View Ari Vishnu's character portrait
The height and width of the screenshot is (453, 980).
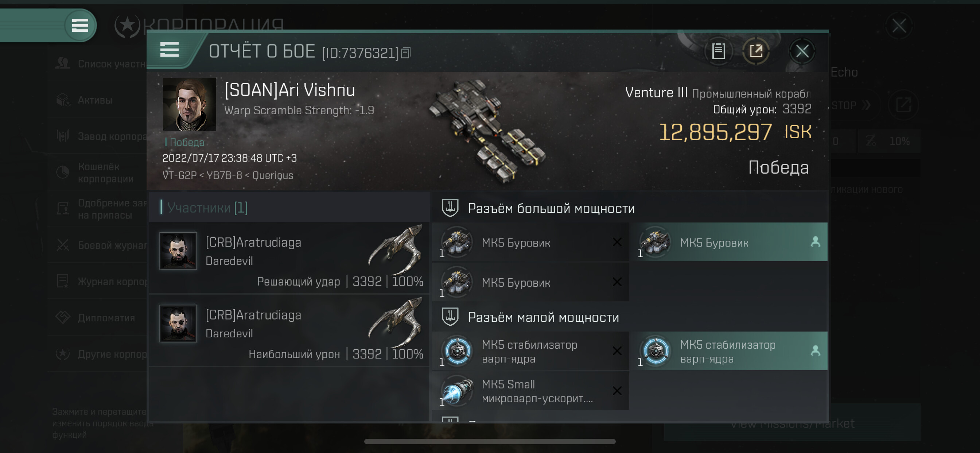click(189, 105)
